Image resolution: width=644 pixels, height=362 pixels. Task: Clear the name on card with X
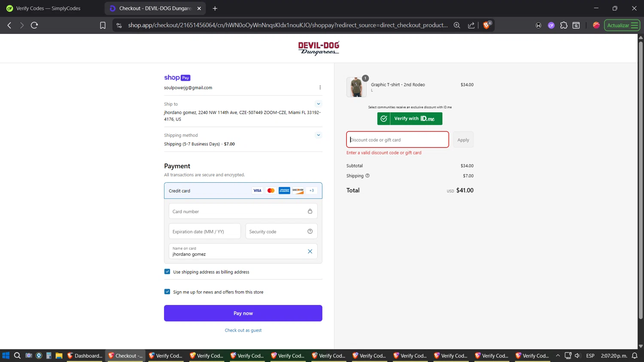click(310, 251)
